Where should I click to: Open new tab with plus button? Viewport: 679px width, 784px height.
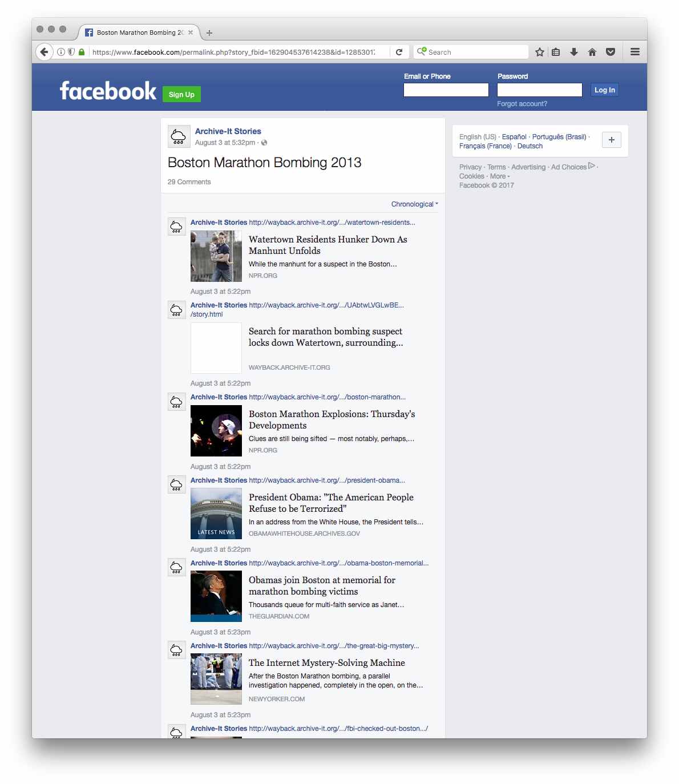point(209,33)
